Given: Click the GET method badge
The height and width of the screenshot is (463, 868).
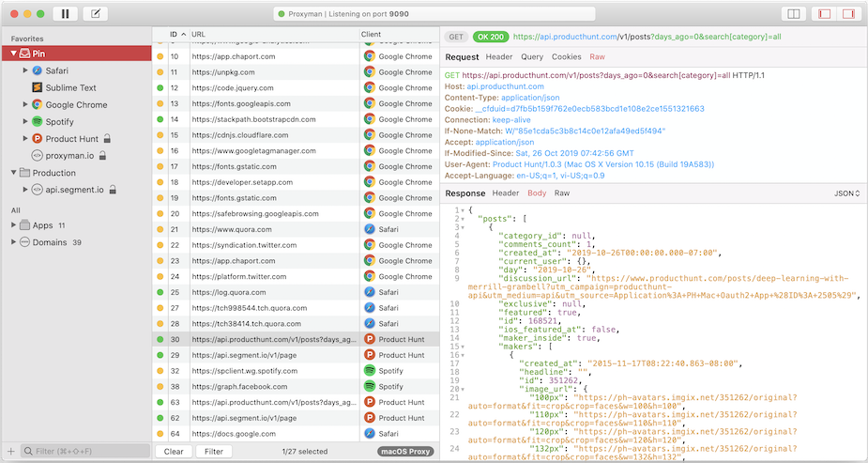Looking at the screenshot, I should [456, 37].
